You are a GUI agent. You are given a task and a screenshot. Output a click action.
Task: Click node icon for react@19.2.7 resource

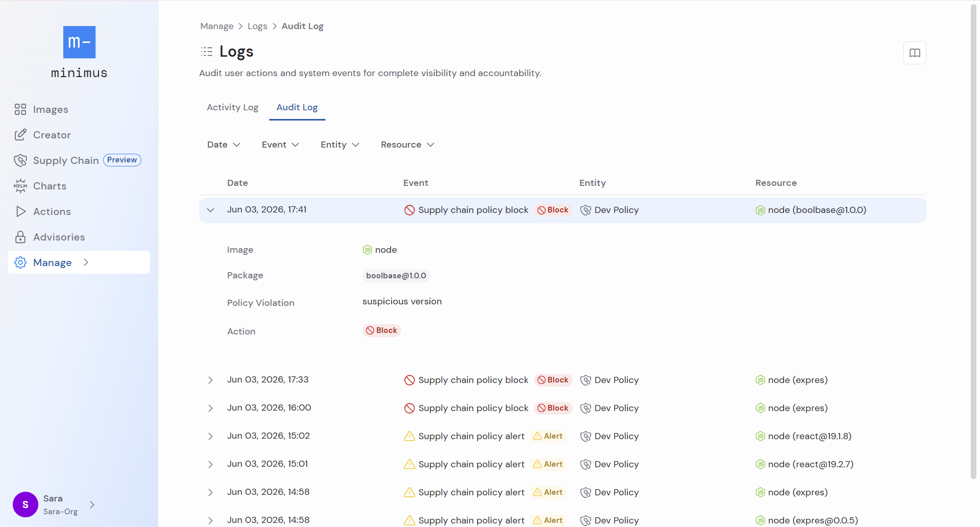[x=761, y=464]
